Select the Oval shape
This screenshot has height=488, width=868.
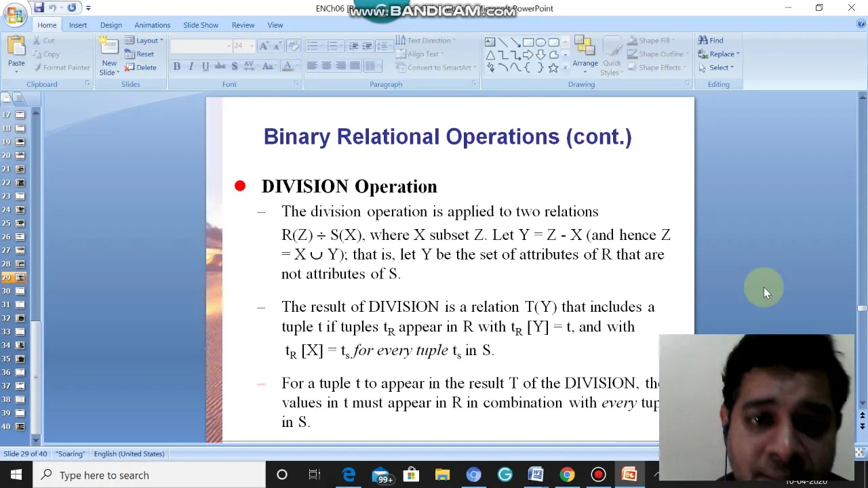540,42
